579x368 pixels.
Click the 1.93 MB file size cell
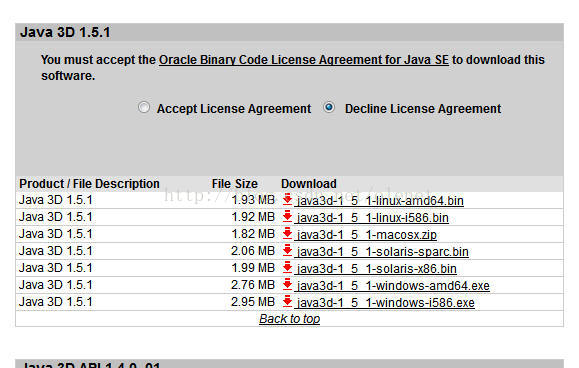(x=253, y=200)
